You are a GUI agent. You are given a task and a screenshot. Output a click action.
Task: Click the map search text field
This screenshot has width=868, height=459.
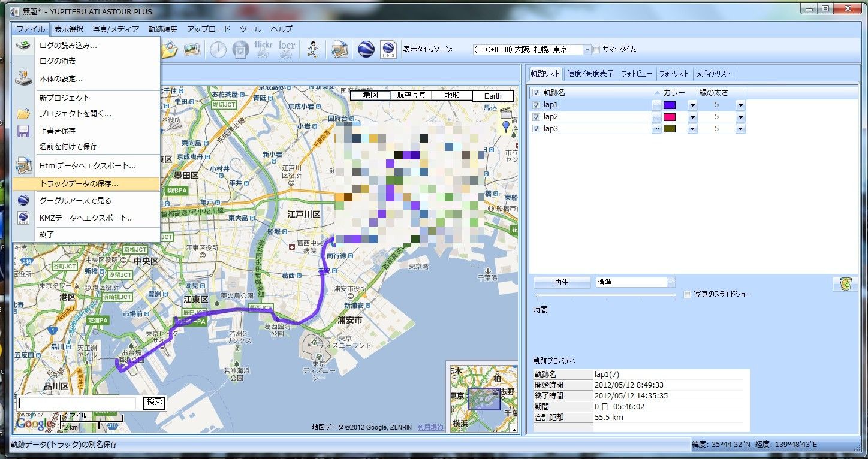[77, 403]
